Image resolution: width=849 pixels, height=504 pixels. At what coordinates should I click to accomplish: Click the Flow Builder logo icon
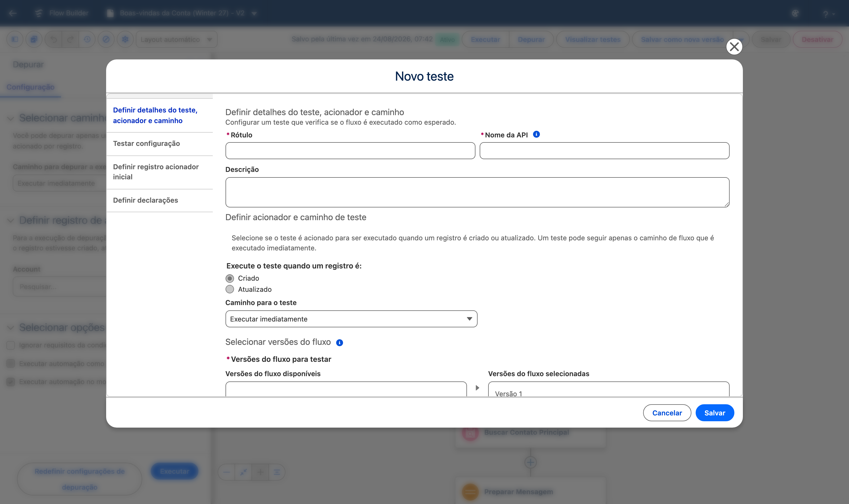click(x=38, y=13)
